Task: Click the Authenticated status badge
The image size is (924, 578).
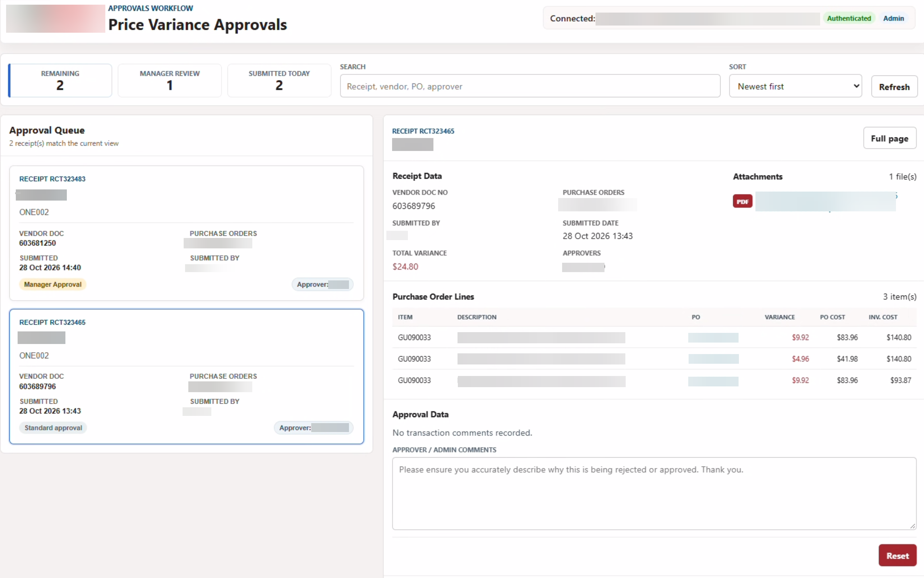Action: pos(849,18)
